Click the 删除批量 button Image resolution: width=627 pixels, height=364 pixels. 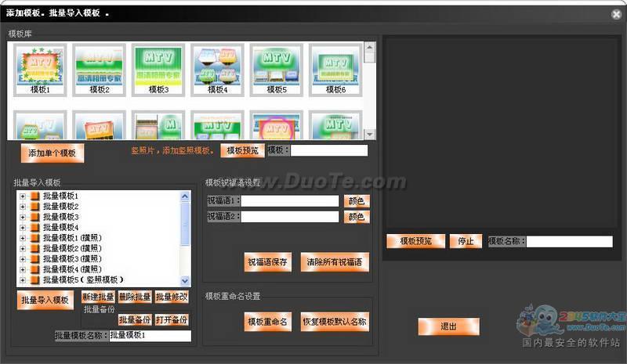(135, 297)
